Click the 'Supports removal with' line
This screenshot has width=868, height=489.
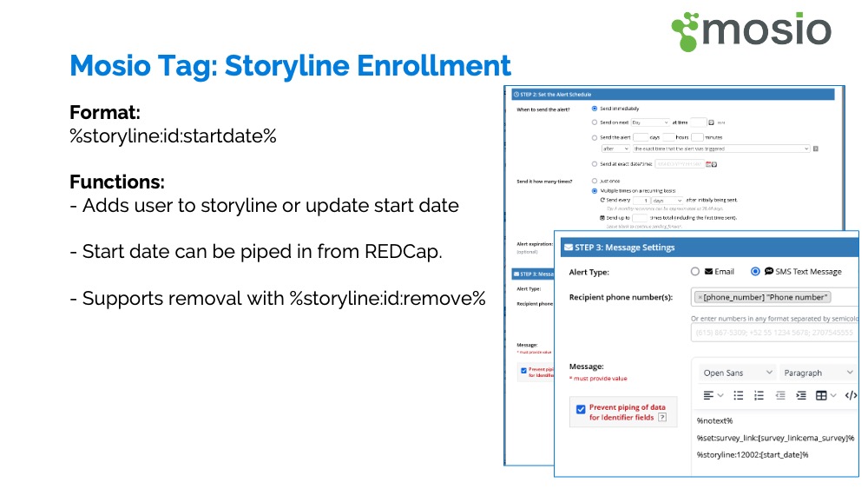coord(278,299)
